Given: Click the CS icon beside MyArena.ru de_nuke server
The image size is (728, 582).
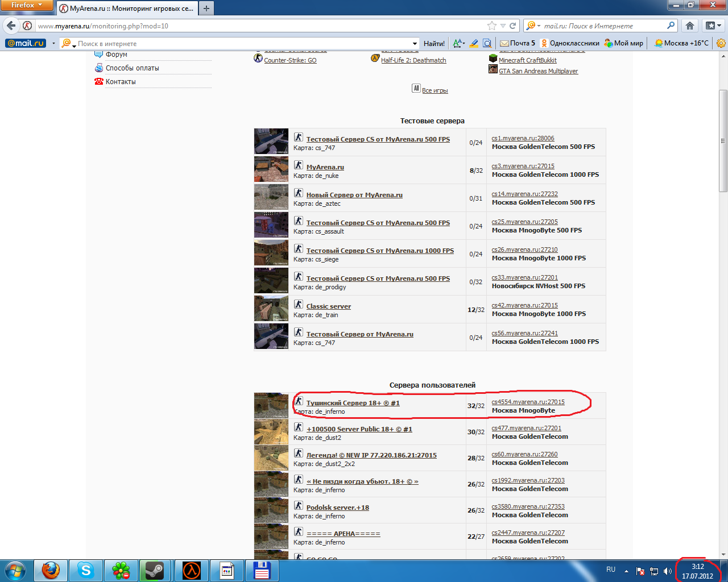Looking at the screenshot, I should 299,165.
